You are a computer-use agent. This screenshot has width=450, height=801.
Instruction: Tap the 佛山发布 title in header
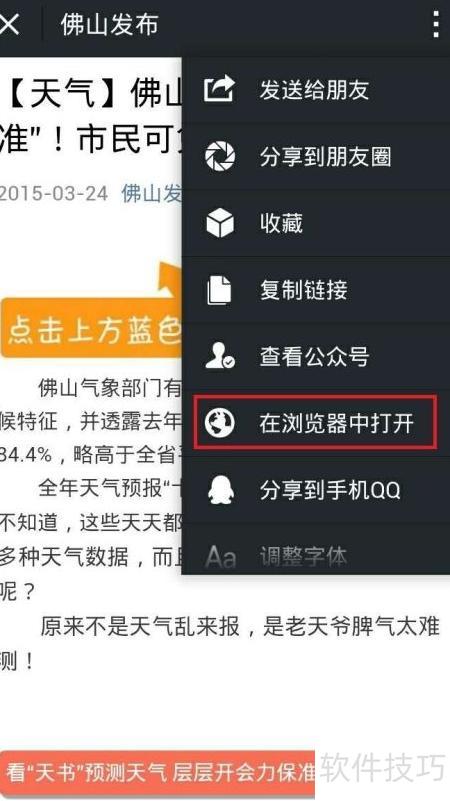pos(110,24)
